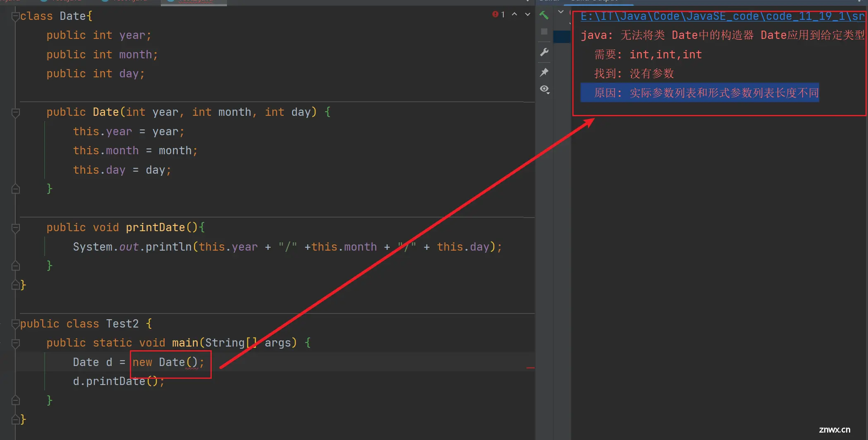868x440 pixels.
Task: Collapse the main method fold marker
Action: [x=16, y=343]
